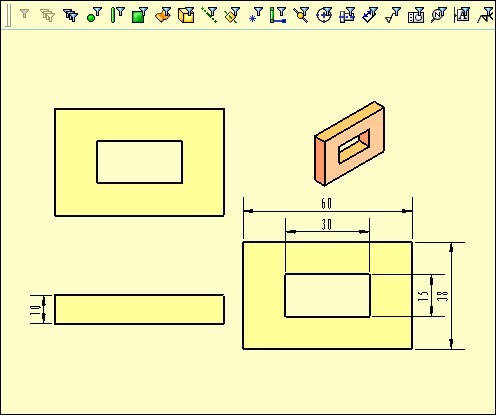The width and height of the screenshot is (496, 415).
Task: Turn on Filter Solid Bodies
Action: pos(186,15)
